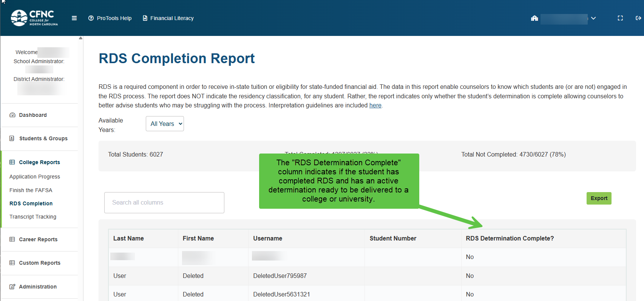Click the ProTools Help question icon
Image resolution: width=644 pixels, height=301 pixels.
(91, 18)
